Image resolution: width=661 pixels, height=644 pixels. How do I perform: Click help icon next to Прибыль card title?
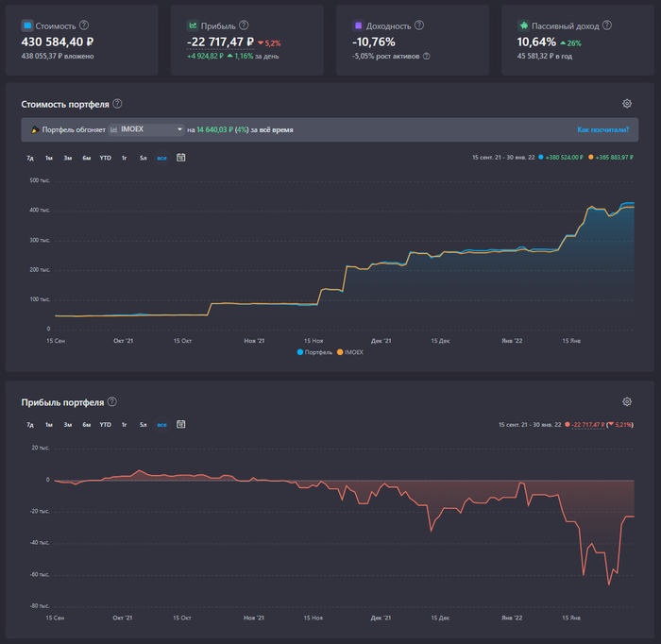[x=245, y=25]
